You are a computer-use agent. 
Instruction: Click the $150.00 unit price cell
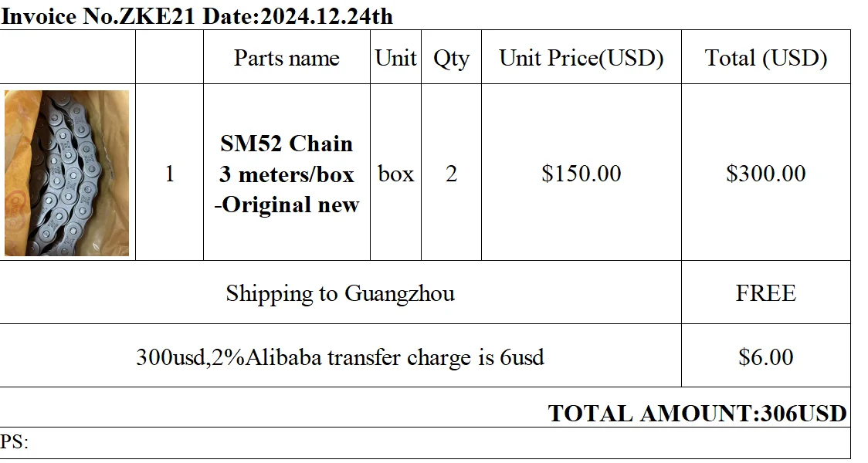tap(581, 174)
